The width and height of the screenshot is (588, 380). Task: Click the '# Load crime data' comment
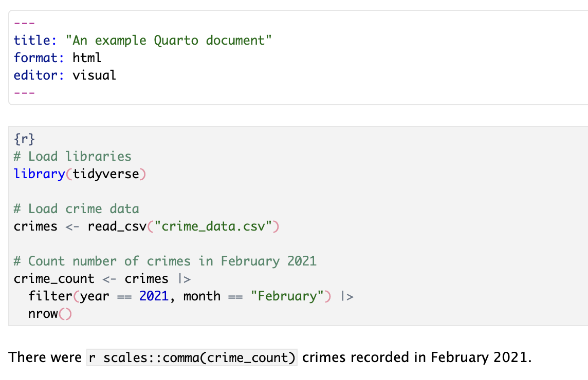coord(76,208)
